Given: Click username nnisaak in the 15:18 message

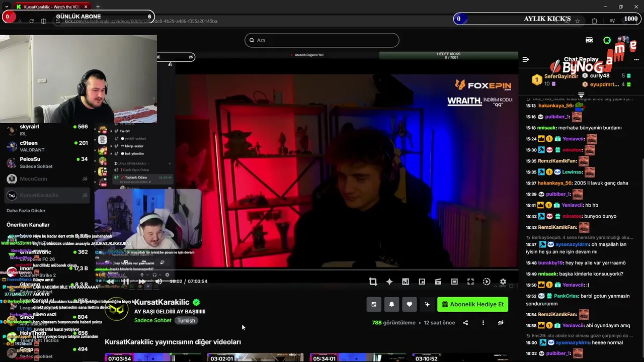Looking at the screenshot, I should point(547,128).
